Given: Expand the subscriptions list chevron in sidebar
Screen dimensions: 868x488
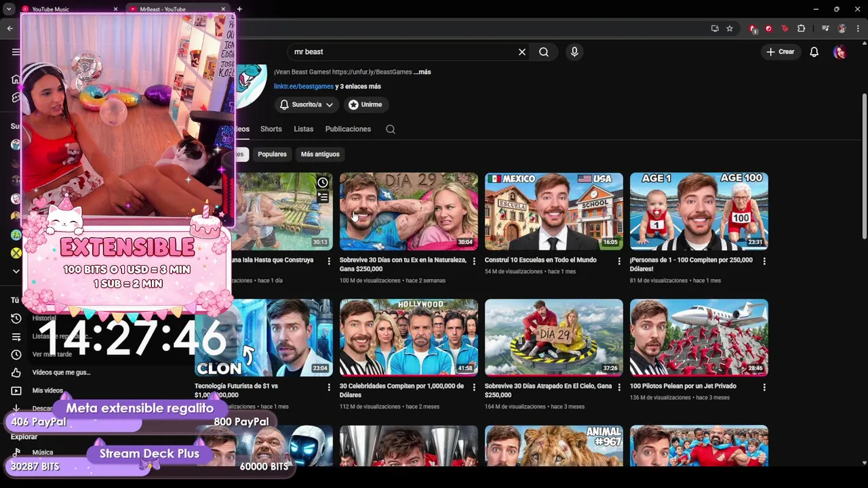Looking at the screenshot, I should (16, 271).
